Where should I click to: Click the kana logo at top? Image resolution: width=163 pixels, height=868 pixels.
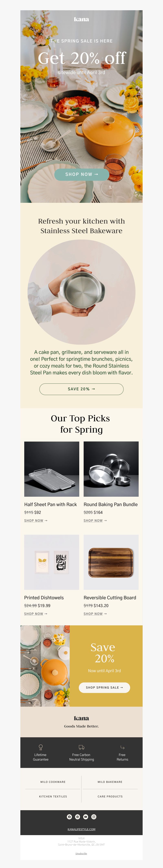(x=81, y=19)
